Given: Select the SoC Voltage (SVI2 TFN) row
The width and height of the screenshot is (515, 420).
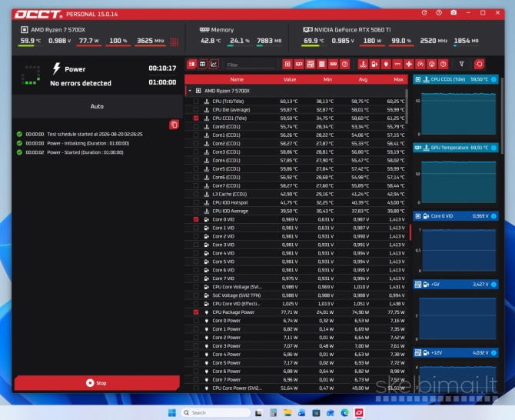Looking at the screenshot, I should [x=296, y=295].
